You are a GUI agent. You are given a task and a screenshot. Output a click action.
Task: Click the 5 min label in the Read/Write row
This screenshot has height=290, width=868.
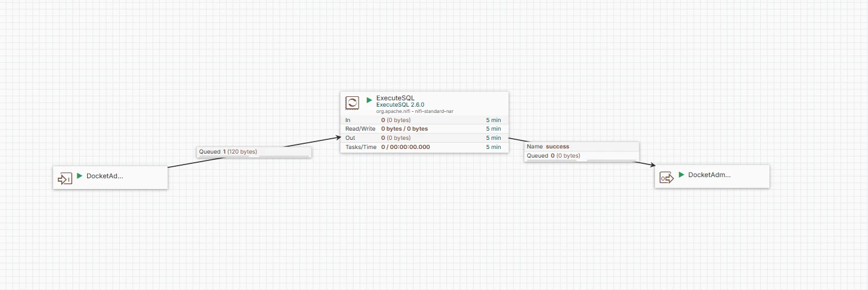click(x=493, y=129)
